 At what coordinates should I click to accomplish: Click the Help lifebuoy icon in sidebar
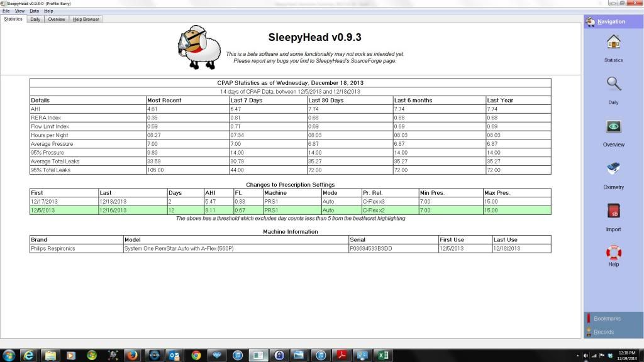(614, 252)
